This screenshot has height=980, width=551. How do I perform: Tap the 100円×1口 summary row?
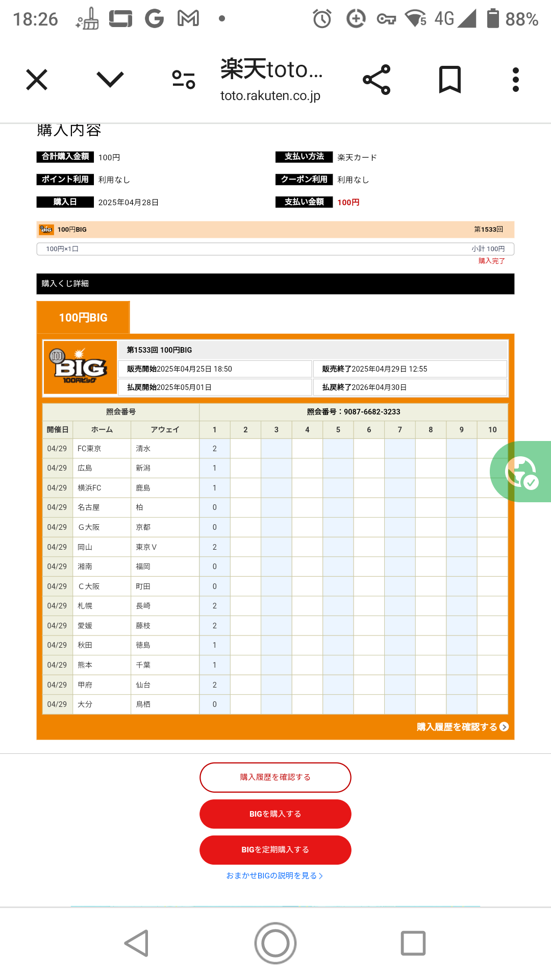(275, 249)
